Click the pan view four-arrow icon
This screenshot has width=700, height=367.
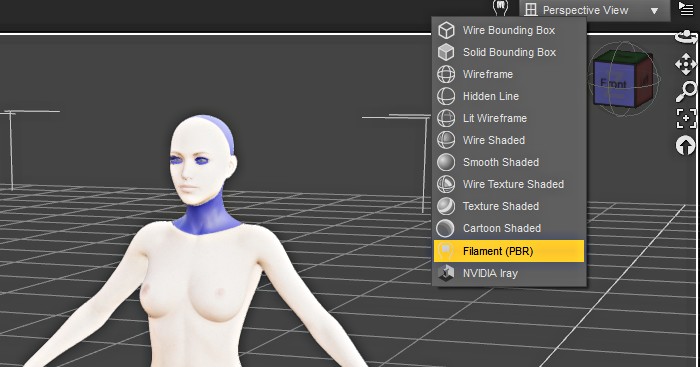(x=686, y=64)
